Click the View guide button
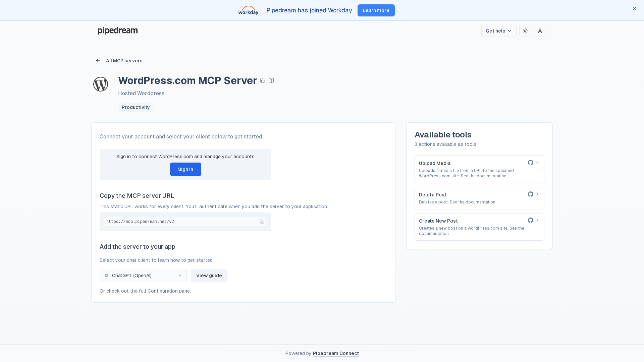This screenshot has width=644, height=362. [209, 276]
